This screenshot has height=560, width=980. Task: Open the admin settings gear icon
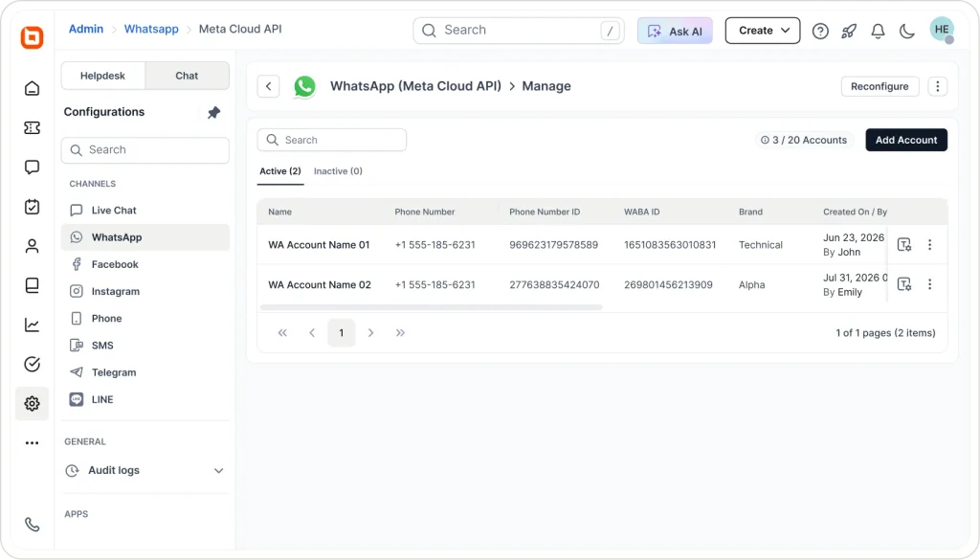tap(32, 404)
